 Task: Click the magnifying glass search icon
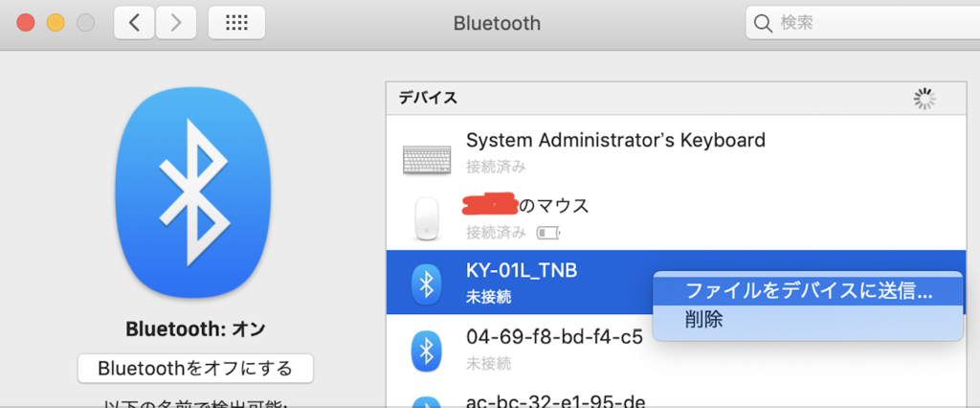point(763,24)
